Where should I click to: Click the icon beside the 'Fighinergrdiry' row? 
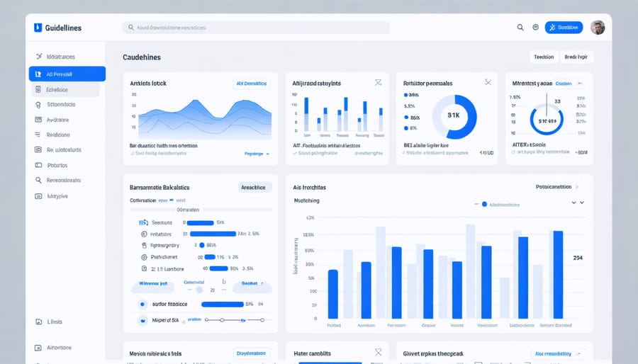click(x=144, y=245)
